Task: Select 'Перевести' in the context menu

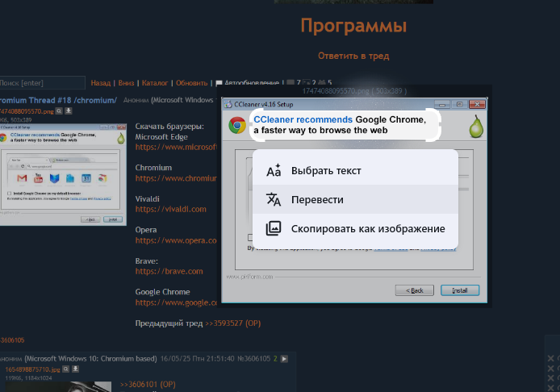Action: click(x=355, y=199)
